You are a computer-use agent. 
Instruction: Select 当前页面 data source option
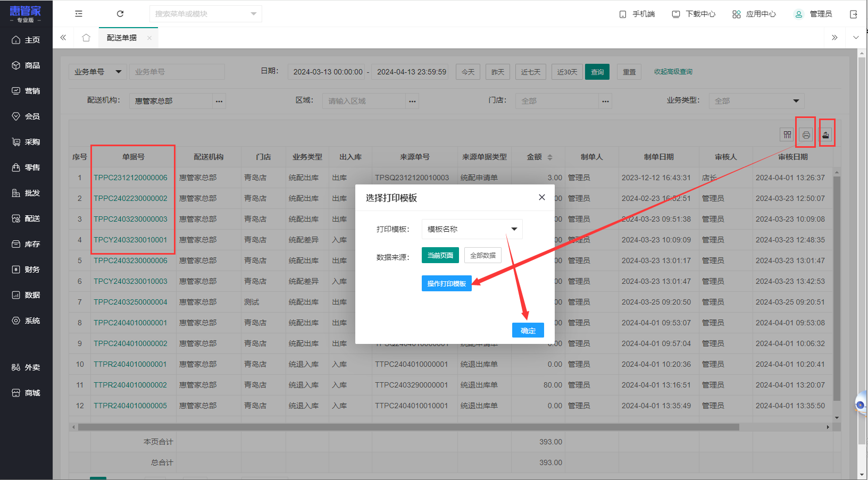pos(440,256)
